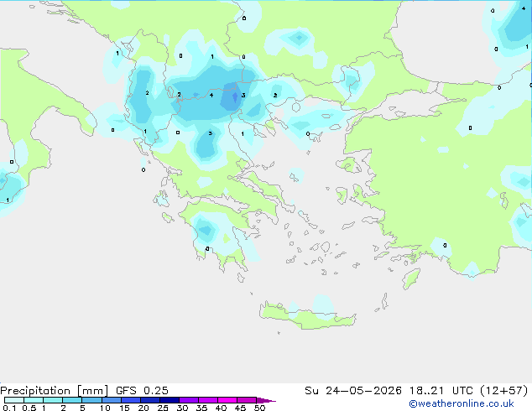Click the 'GFS 0.25' model label
The width and height of the screenshot is (532, 411).
[x=142, y=391]
